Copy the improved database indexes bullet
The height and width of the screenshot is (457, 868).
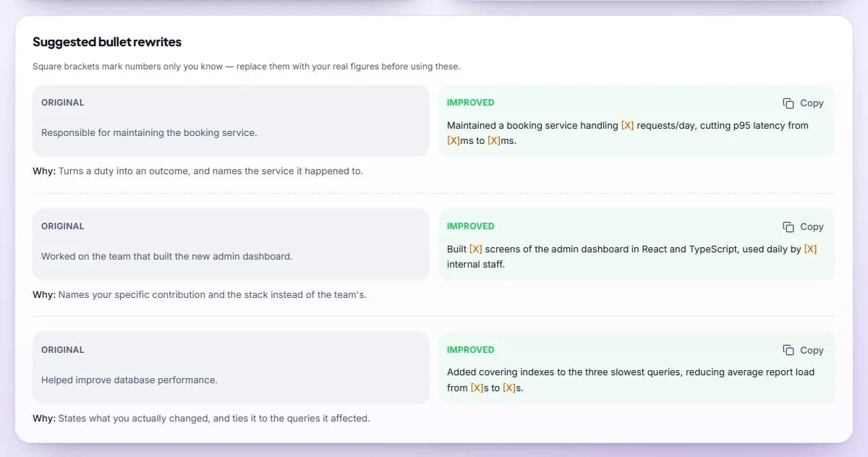click(x=803, y=351)
